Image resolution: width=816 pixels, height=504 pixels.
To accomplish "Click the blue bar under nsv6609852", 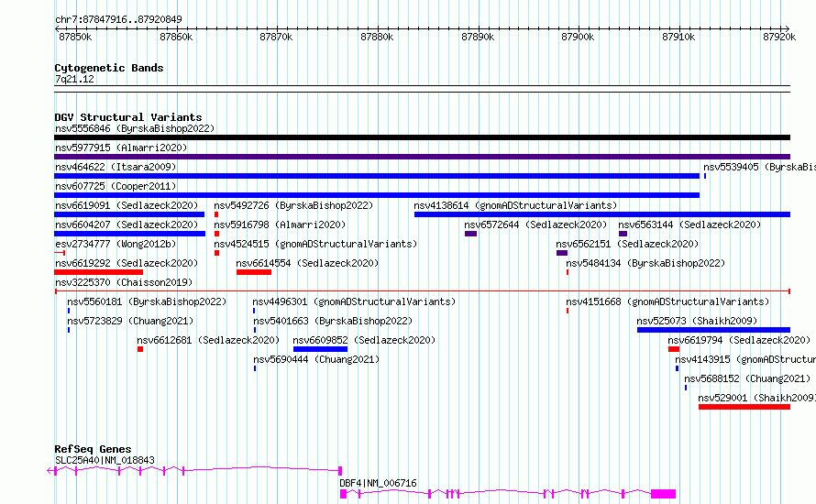I will coord(320,349).
